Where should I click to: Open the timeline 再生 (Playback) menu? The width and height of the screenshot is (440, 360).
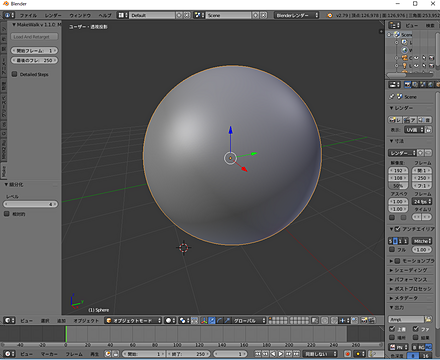(x=95, y=354)
